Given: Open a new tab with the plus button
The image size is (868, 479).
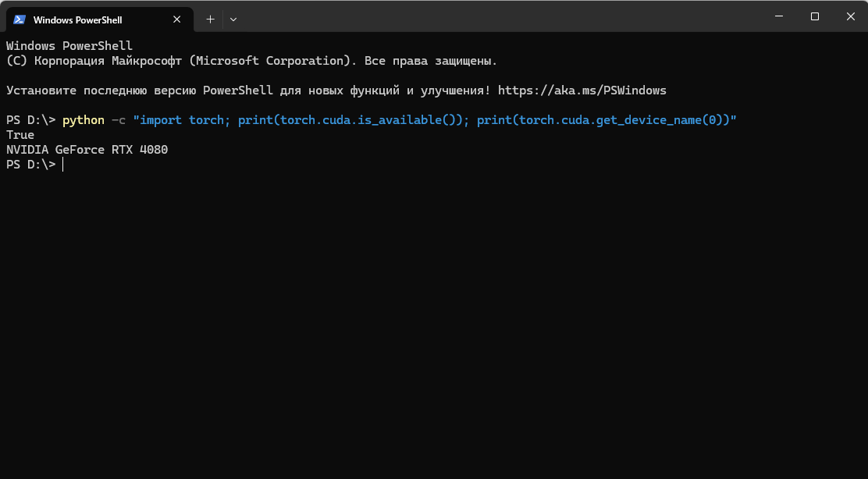Looking at the screenshot, I should click(x=210, y=19).
